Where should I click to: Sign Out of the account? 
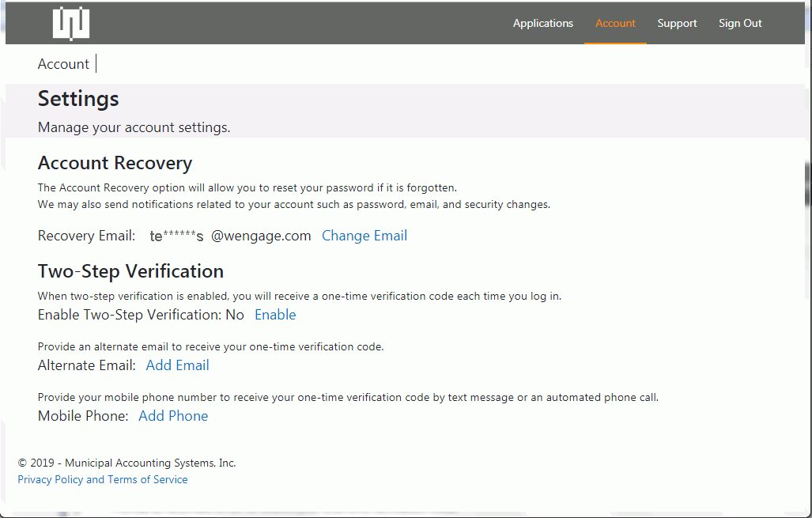pyautogui.click(x=740, y=23)
